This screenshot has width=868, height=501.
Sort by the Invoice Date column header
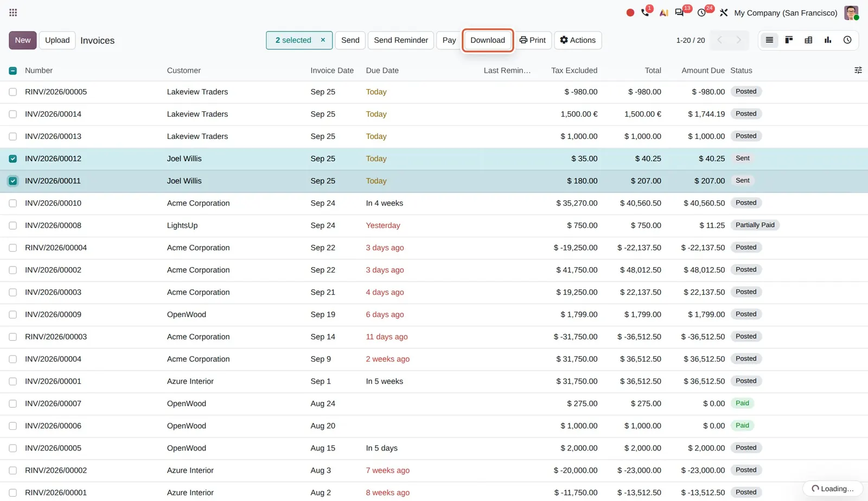[332, 71]
